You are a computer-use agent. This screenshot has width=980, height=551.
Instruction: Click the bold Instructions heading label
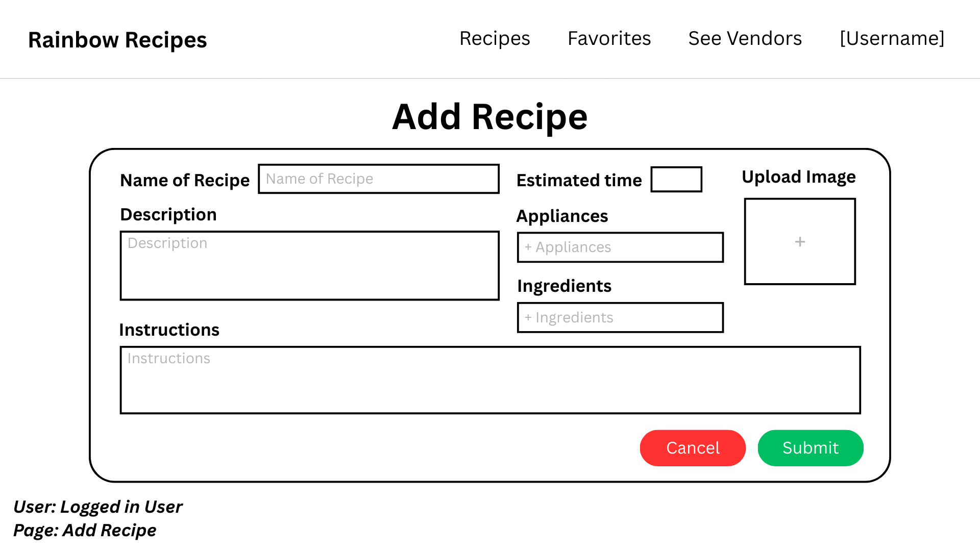point(169,330)
